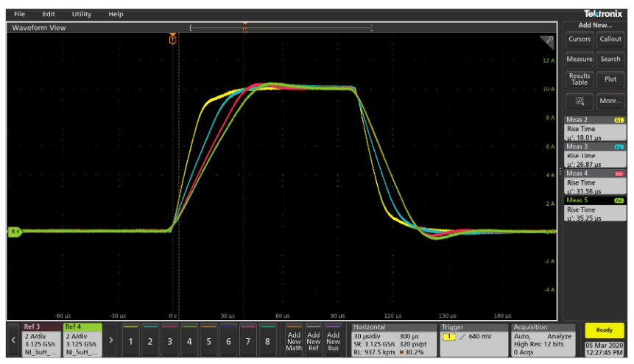Screen dimensions: 634x364
Task: Click the trigger position T marker
Action: pyautogui.click(x=172, y=40)
